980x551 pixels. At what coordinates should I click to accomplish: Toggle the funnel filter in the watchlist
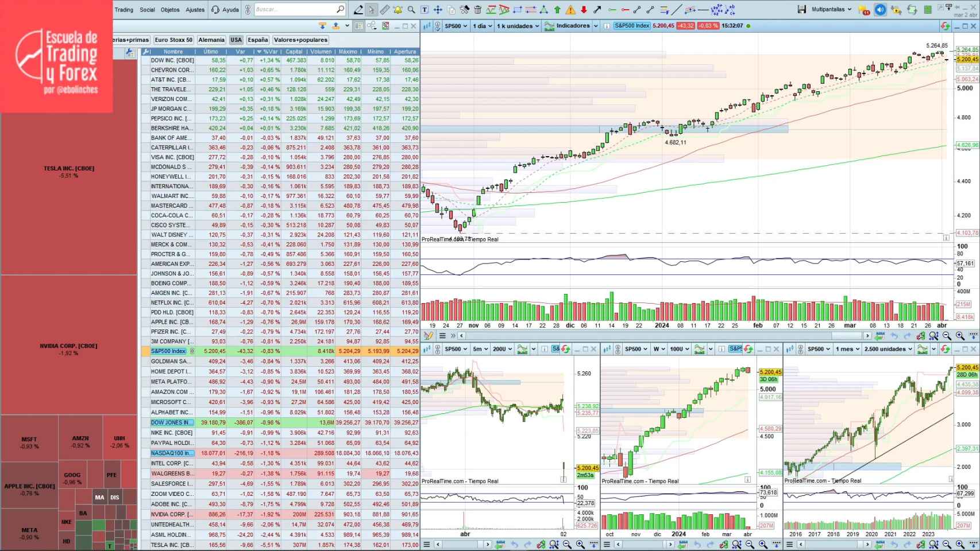point(322,25)
